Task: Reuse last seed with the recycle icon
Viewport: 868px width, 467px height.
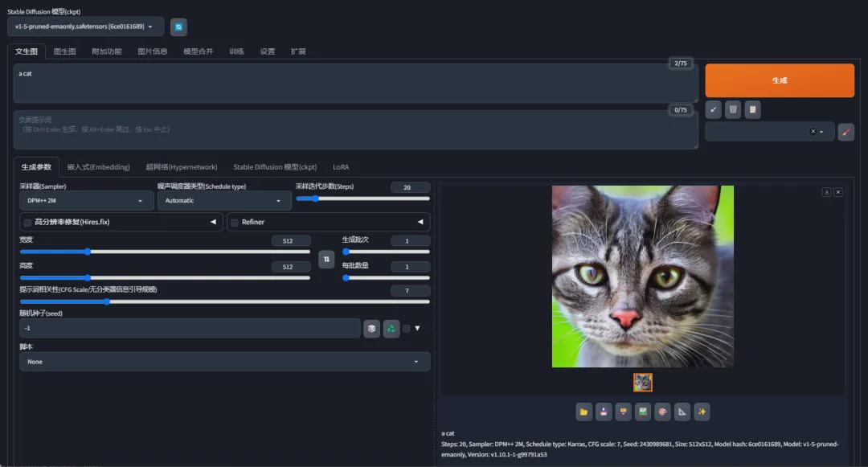Action: [x=391, y=328]
